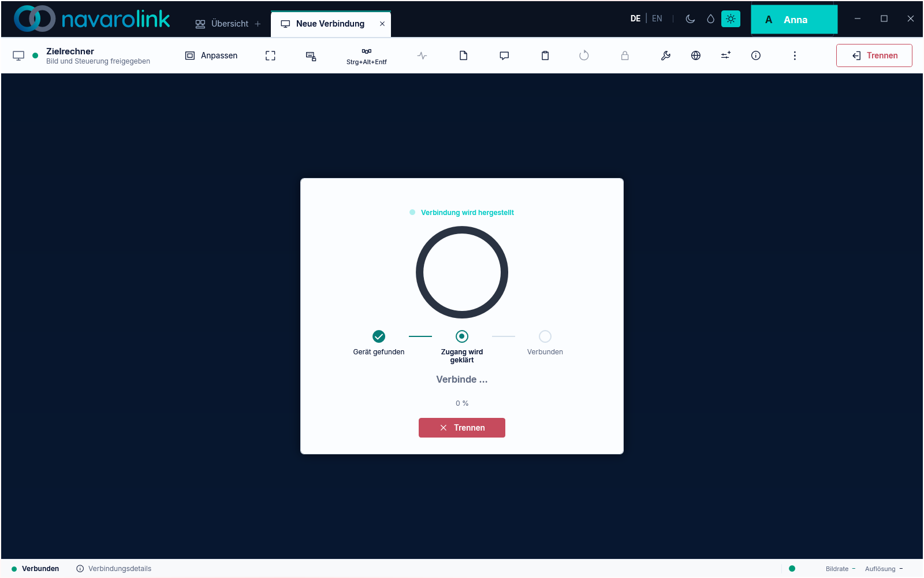Click the Zielrechner monitor icon
924x578 pixels.
(x=18, y=55)
